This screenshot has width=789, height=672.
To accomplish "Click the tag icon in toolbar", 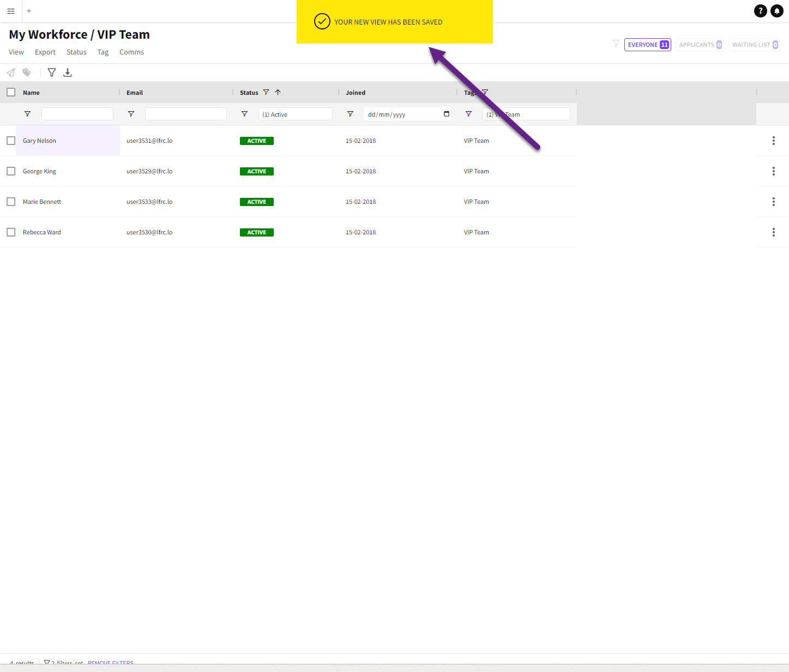I will click(27, 72).
